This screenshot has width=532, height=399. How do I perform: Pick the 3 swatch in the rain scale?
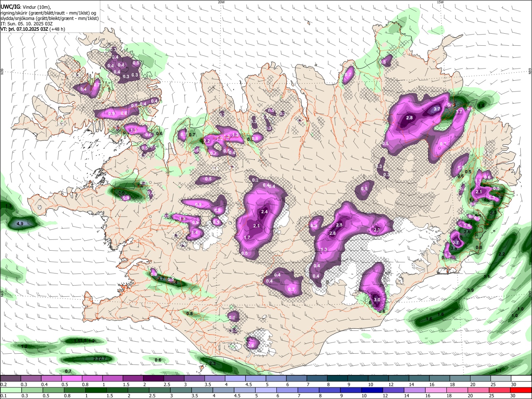pos(180,390)
